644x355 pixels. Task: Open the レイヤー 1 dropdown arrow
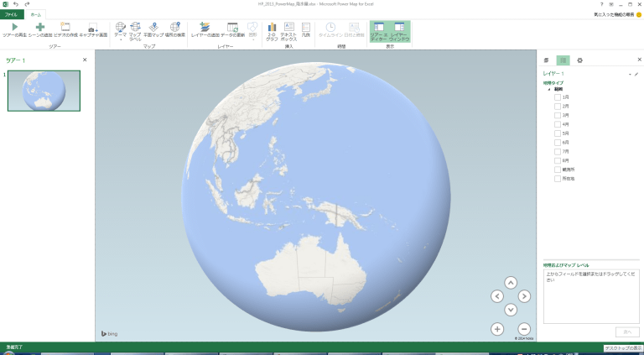pyautogui.click(x=629, y=74)
